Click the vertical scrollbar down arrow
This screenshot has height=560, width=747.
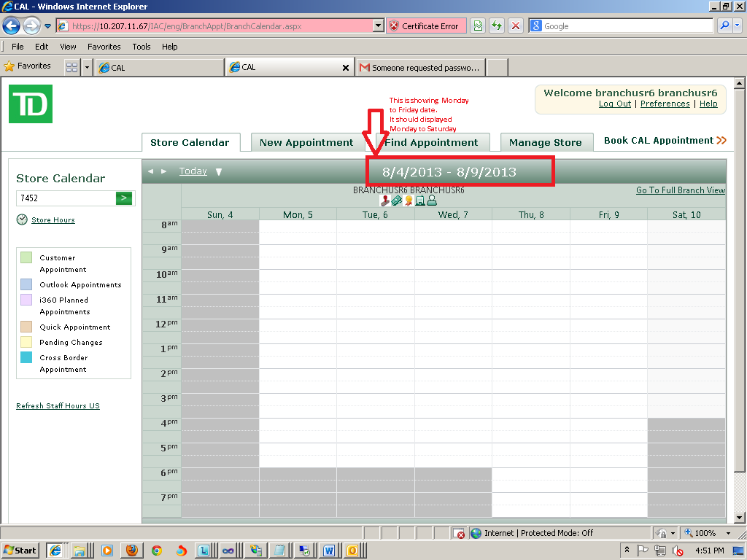[739, 518]
